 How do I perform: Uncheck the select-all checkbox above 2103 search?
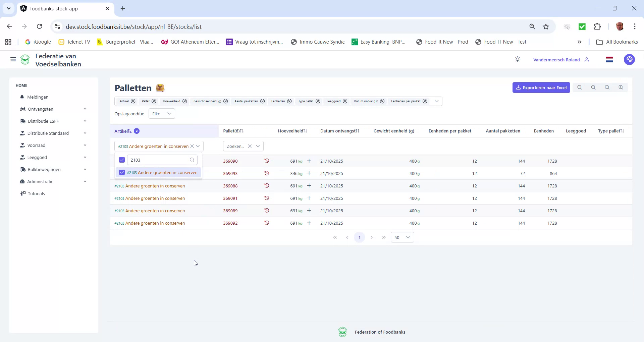click(x=121, y=160)
